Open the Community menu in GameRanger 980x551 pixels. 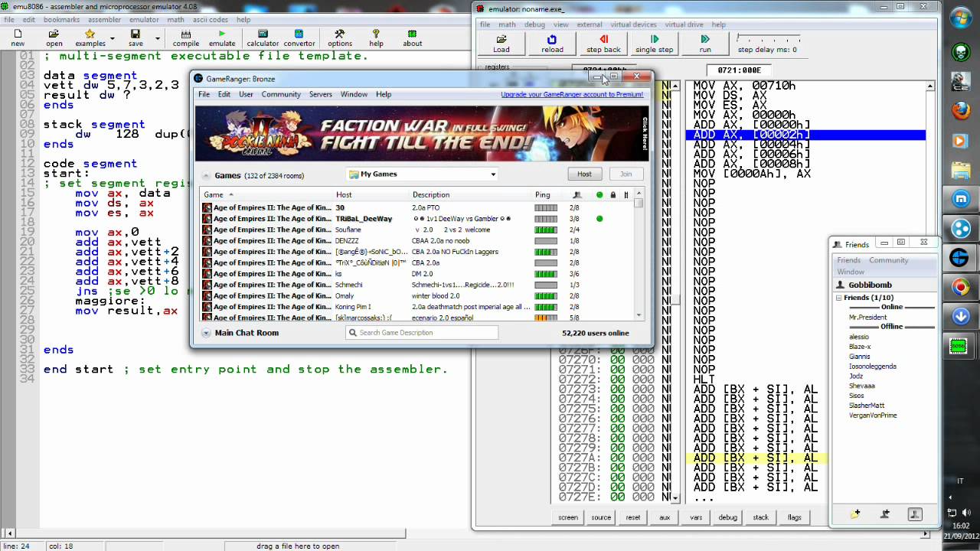click(281, 94)
